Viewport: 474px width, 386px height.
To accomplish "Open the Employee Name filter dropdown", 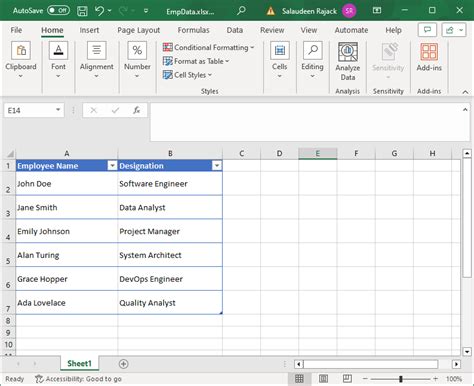I will [x=112, y=166].
